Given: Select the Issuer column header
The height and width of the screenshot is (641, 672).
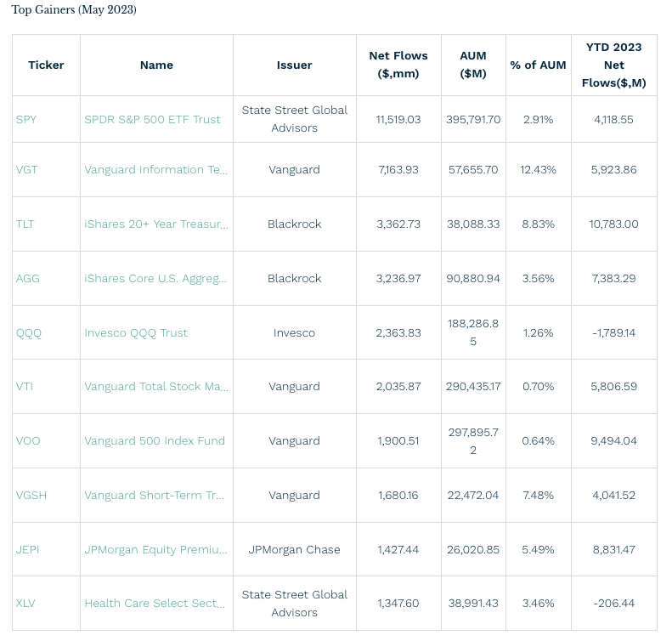Looking at the screenshot, I should (x=295, y=65).
